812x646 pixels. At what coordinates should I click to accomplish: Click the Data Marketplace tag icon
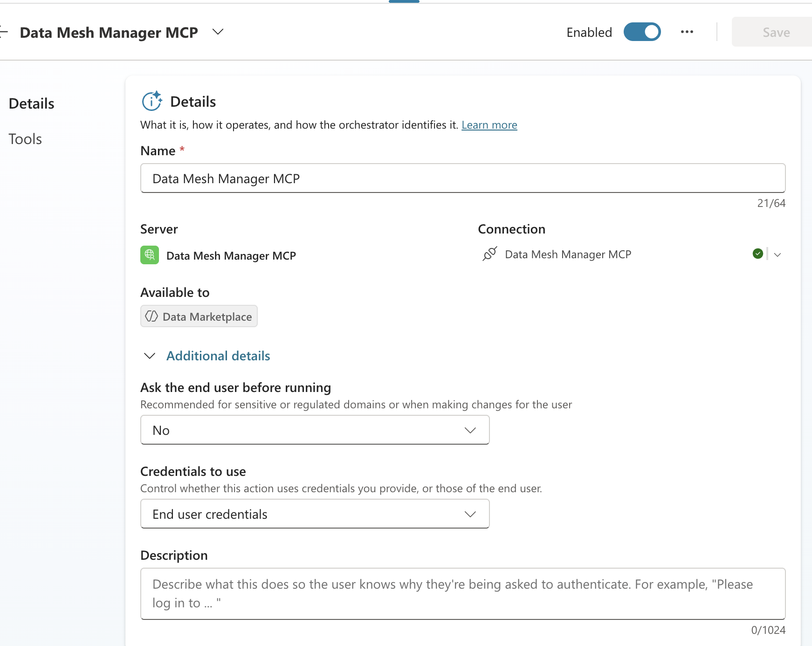151,316
